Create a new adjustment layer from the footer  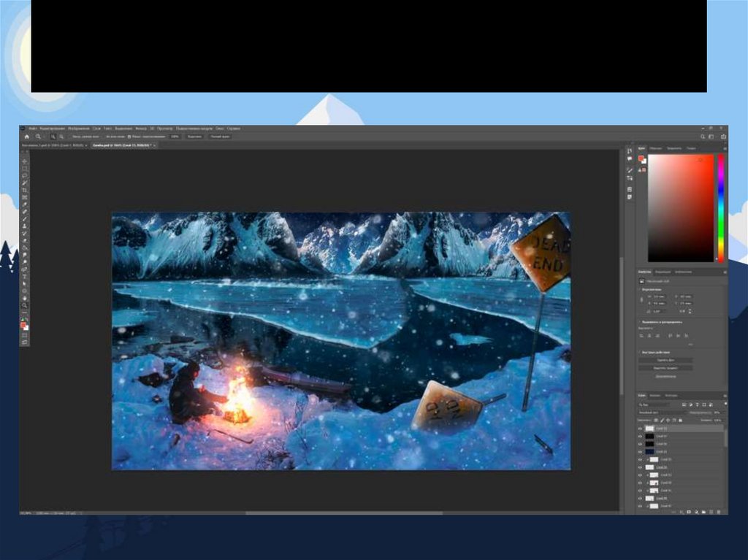696,512
